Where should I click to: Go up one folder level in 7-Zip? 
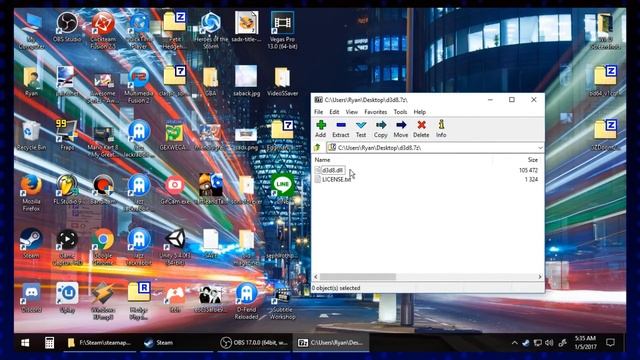point(317,147)
